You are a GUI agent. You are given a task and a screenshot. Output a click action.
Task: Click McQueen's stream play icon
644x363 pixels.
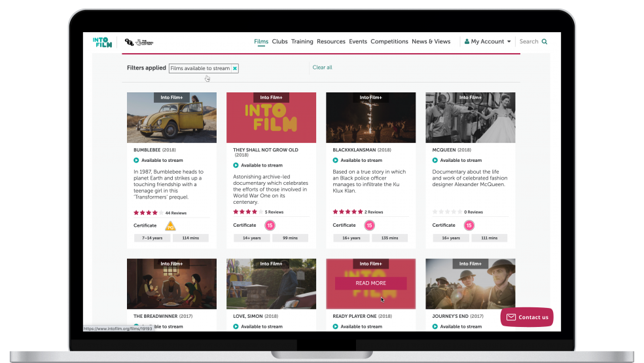[x=435, y=161]
